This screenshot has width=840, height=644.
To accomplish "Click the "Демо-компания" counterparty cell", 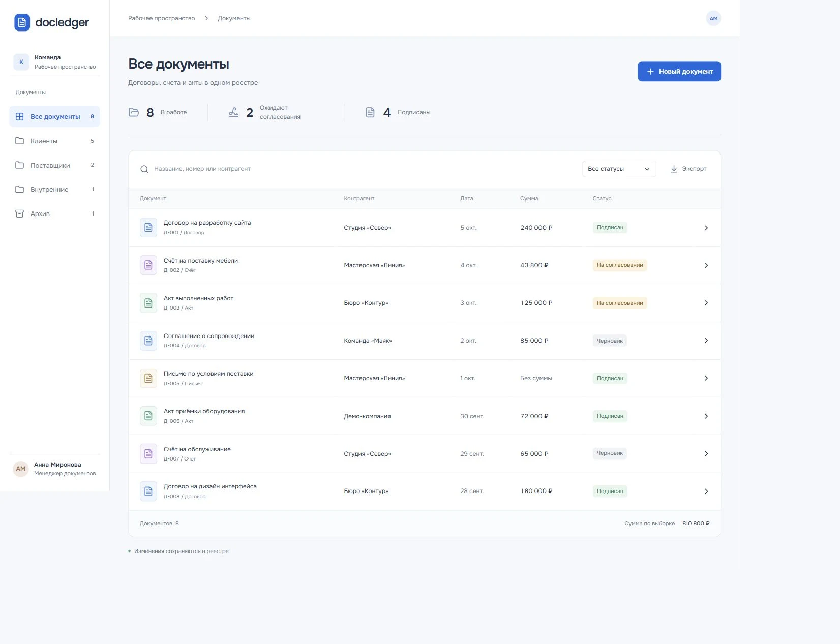I will point(367,416).
